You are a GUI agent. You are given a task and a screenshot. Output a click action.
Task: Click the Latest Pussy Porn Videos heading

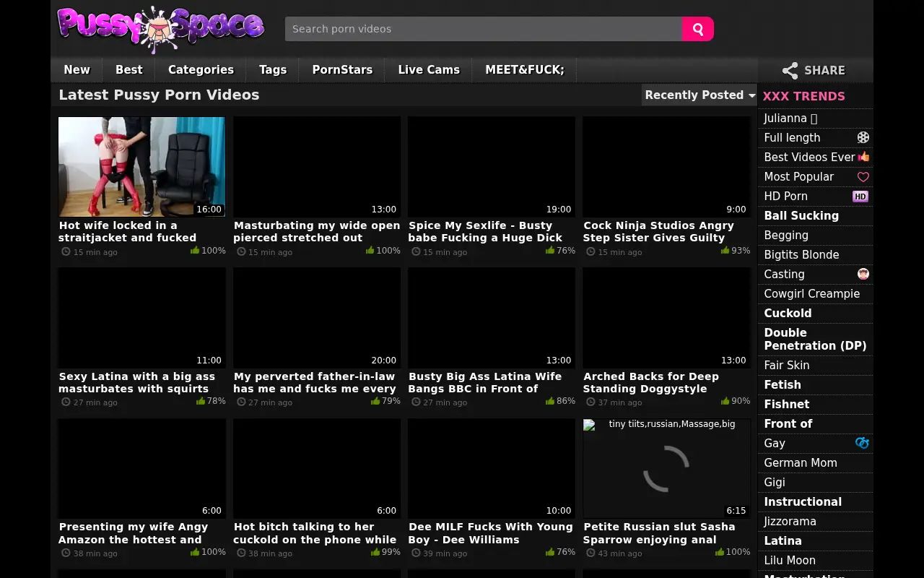coord(159,95)
